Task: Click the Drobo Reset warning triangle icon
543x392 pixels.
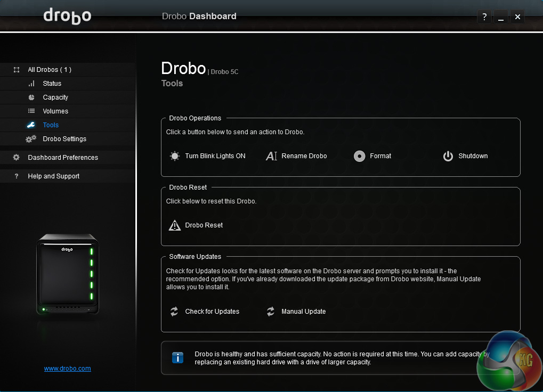Action: tap(175, 225)
